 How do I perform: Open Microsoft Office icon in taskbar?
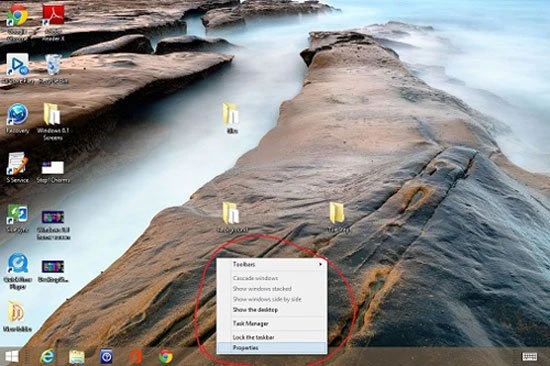point(136,357)
